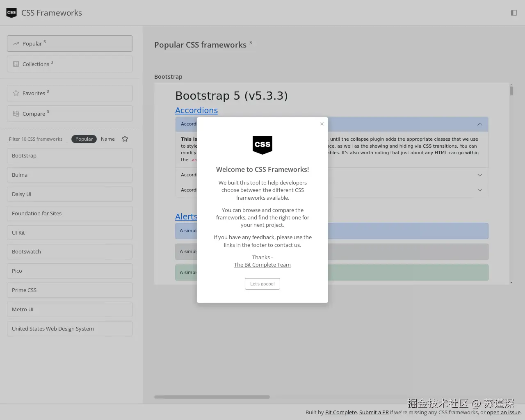Expand the third accordion item chevron
The width and height of the screenshot is (525, 420).
pyautogui.click(x=480, y=190)
